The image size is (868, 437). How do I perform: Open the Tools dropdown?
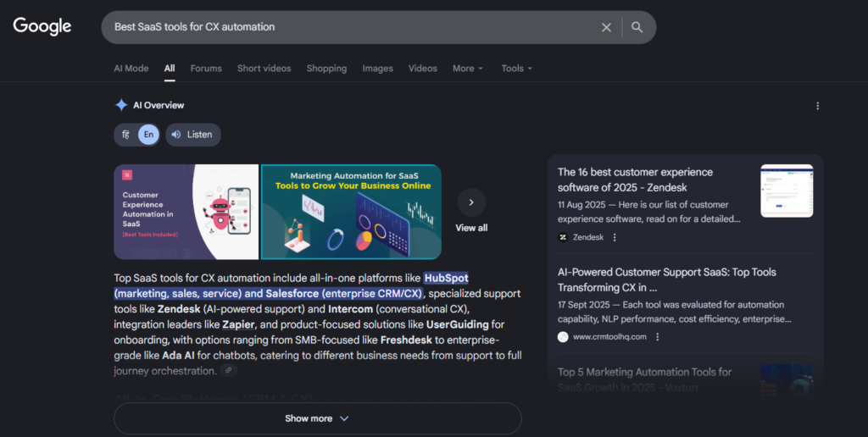517,69
